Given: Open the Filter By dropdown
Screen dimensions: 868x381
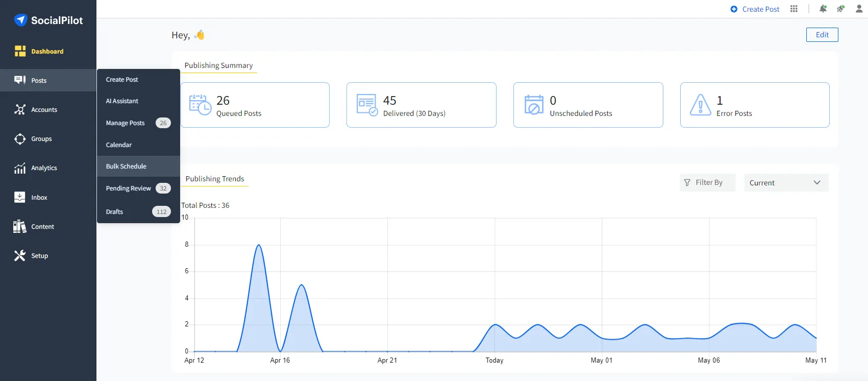Looking at the screenshot, I should (707, 183).
